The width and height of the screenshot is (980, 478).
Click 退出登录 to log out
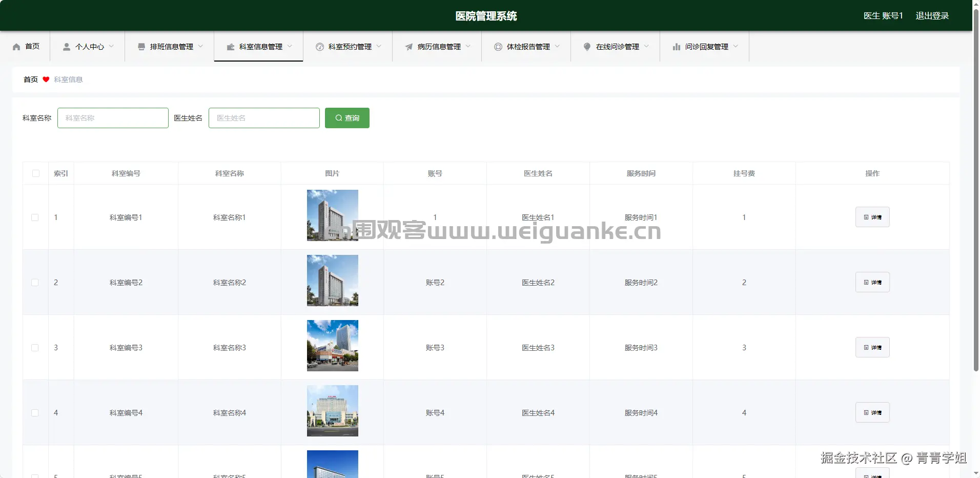[x=932, y=16]
